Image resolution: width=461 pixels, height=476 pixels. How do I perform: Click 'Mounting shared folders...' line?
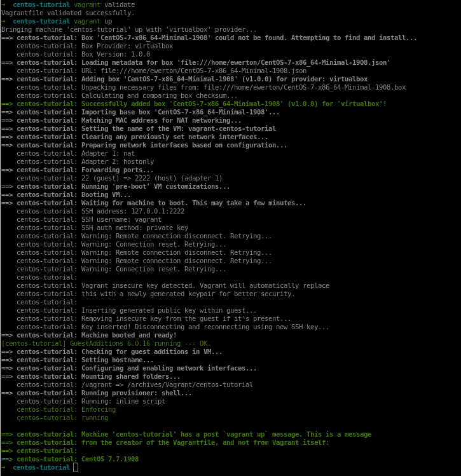pos(91,376)
